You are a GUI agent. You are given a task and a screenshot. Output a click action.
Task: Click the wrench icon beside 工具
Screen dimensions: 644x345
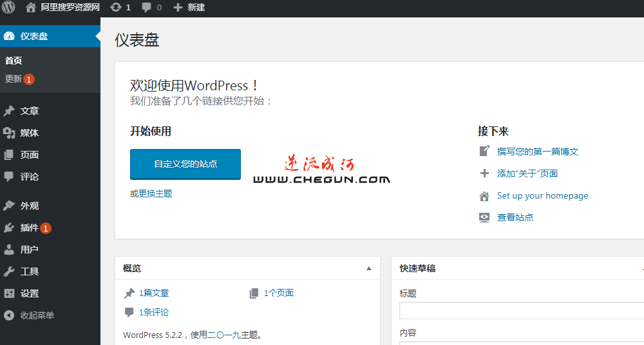9,271
